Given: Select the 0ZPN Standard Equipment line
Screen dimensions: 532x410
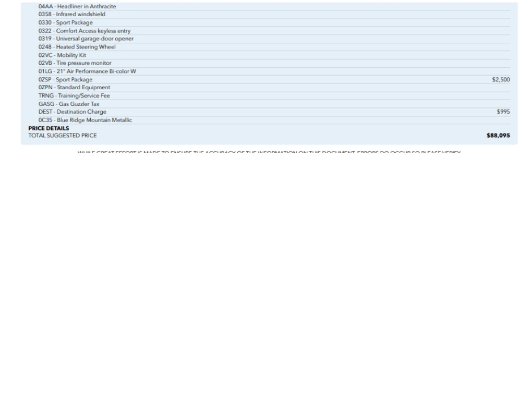Looking at the screenshot, I should tap(74, 88).
